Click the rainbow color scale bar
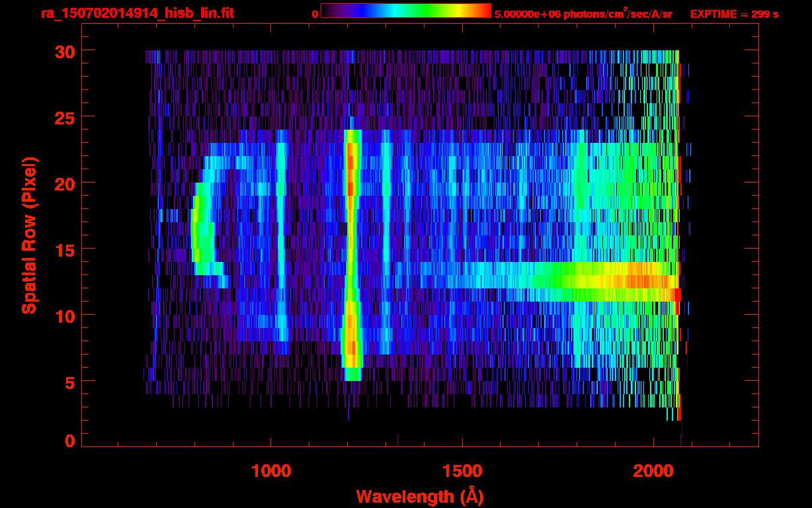The image size is (812, 508). pos(405,11)
